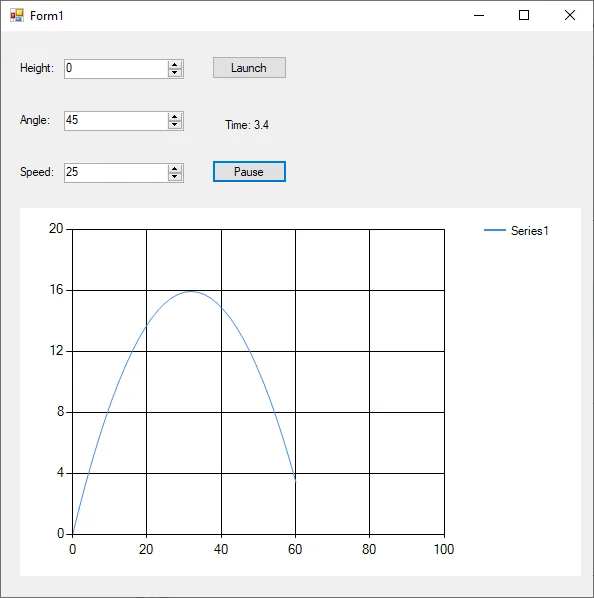This screenshot has width=594, height=598.
Task: Focus the Speed input field
Action: 116,173
